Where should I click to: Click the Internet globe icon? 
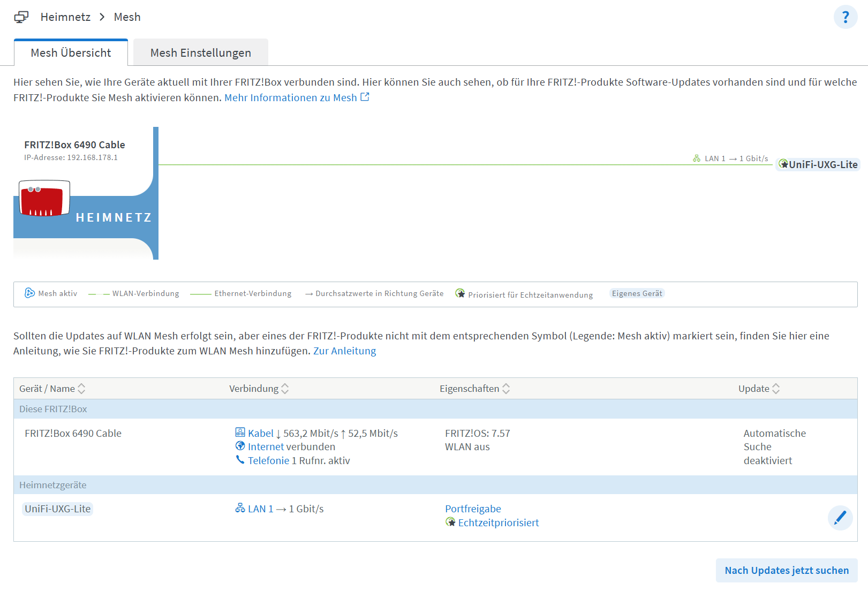240,446
